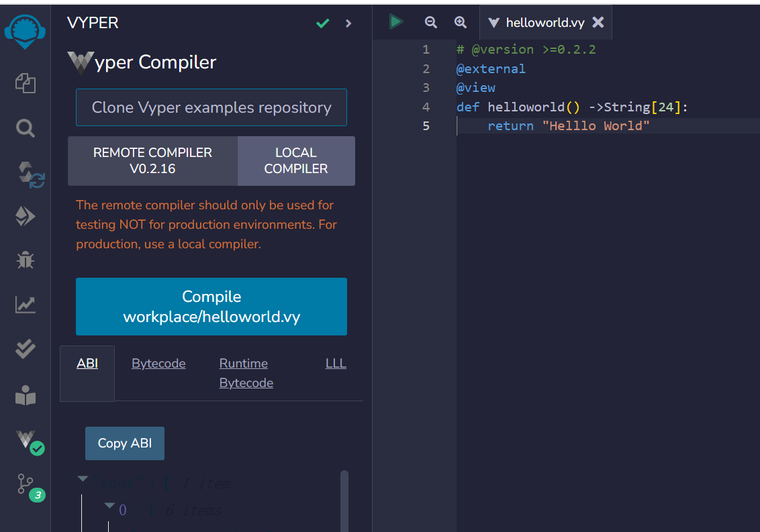The image size is (760, 532).
Task: Click line number 4 in the gutter
Action: (426, 107)
